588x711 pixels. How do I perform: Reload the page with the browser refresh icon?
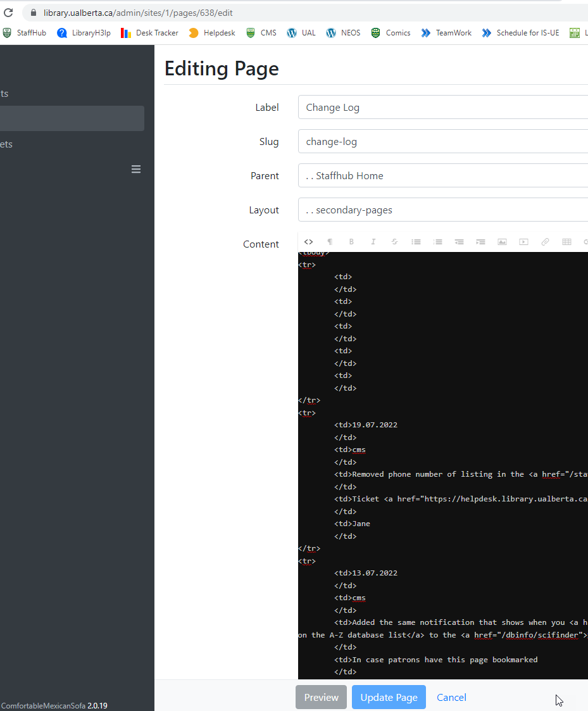click(x=8, y=12)
